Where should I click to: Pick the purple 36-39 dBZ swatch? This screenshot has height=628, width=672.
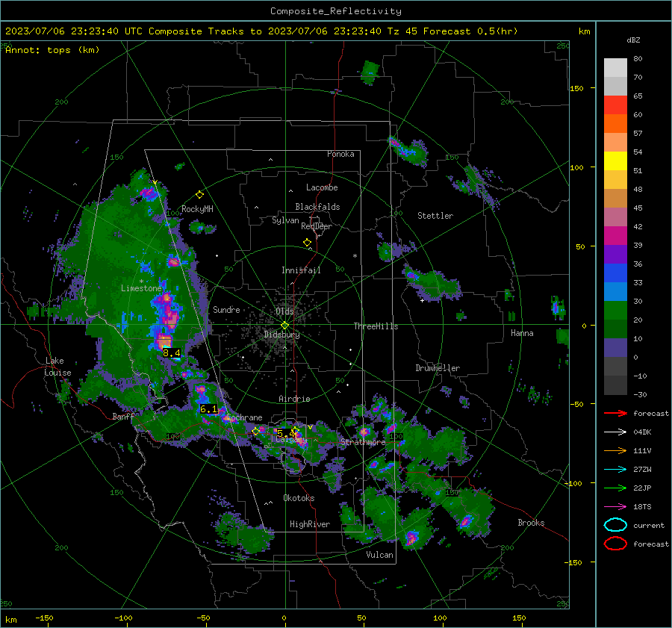615,254
